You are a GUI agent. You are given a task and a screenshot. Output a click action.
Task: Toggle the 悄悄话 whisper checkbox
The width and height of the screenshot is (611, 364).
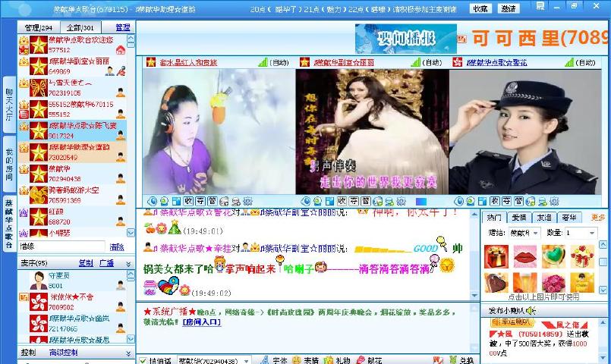click(x=142, y=360)
